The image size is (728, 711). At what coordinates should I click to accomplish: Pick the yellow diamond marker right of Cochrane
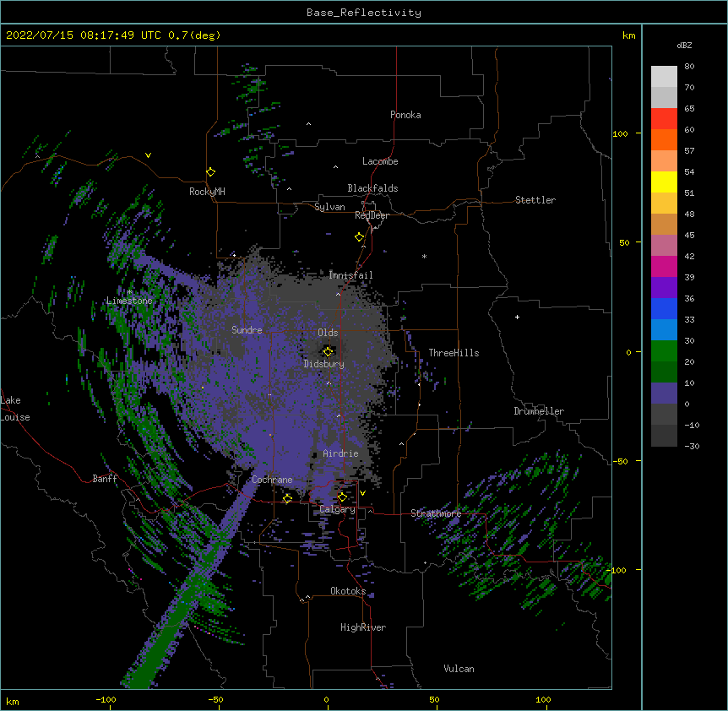tap(287, 498)
